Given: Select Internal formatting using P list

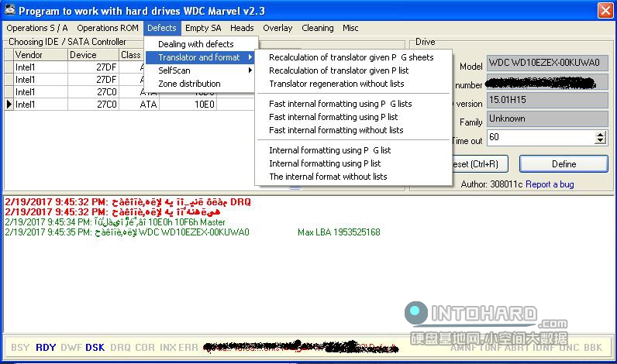Looking at the screenshot, I should click(x=353, y=163).
